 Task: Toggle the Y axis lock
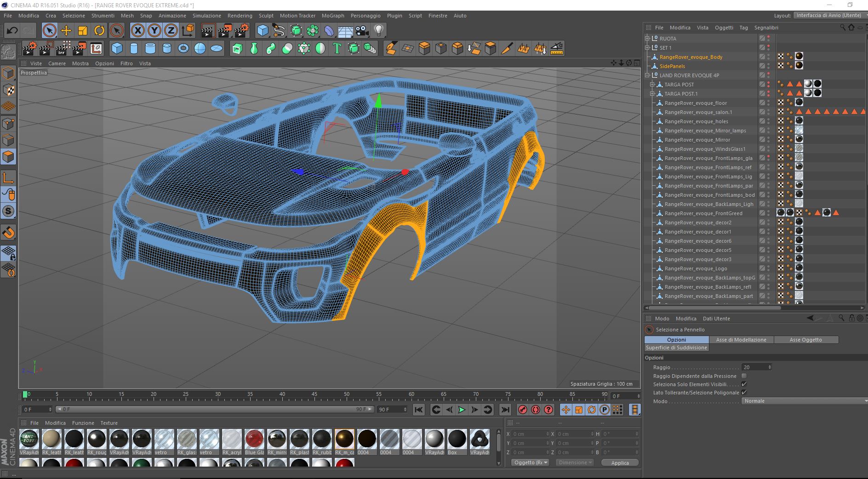[x=154, y=31]
